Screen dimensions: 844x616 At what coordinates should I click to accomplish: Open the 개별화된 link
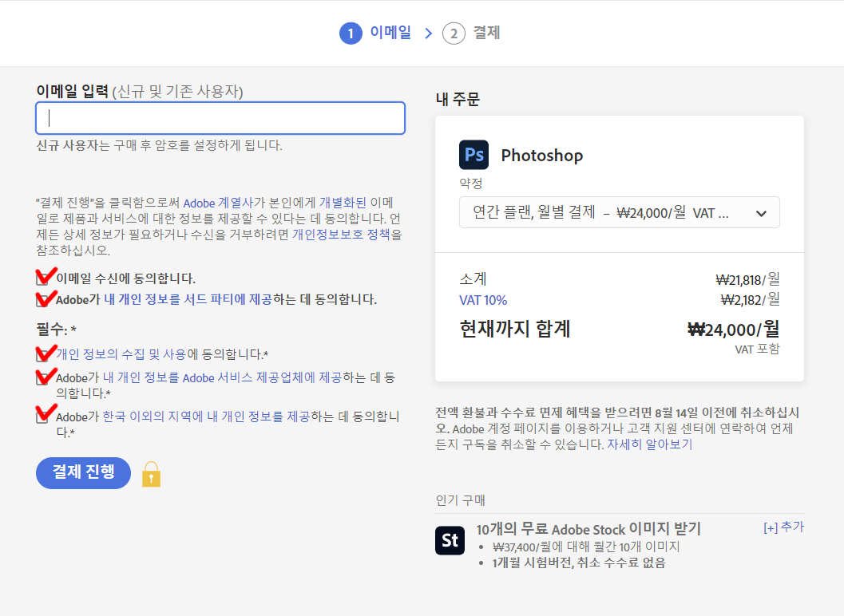coord(343,203)
